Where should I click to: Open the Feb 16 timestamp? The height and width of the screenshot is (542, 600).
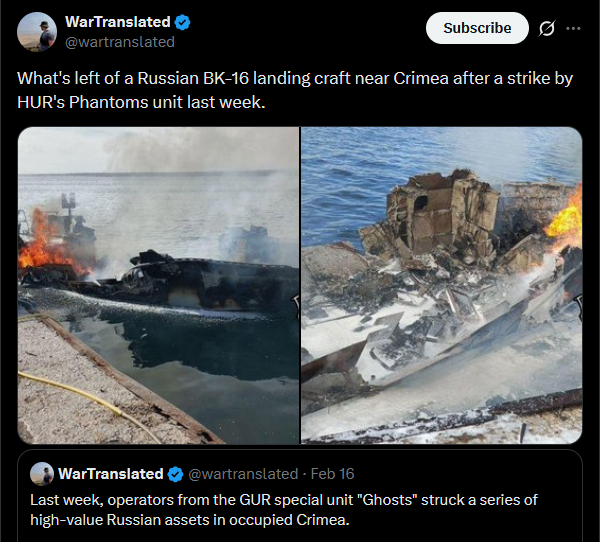tap(332, 474)
